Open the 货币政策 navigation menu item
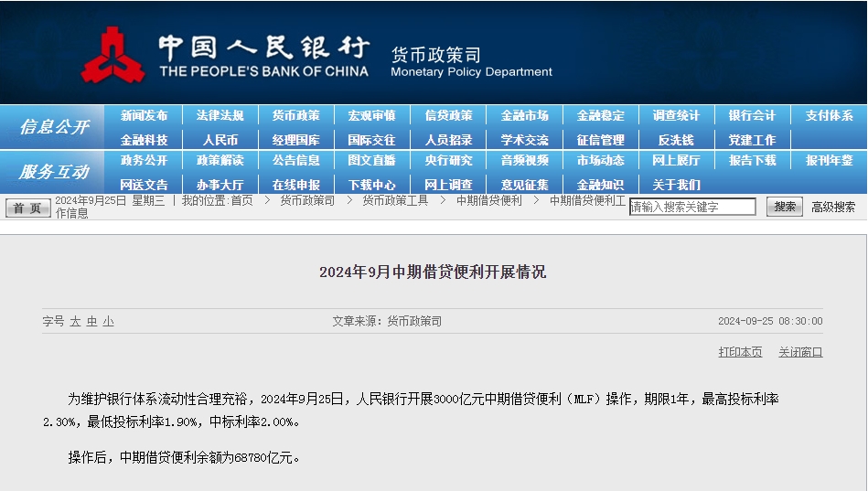868x491 pixels. click(295, 116)
